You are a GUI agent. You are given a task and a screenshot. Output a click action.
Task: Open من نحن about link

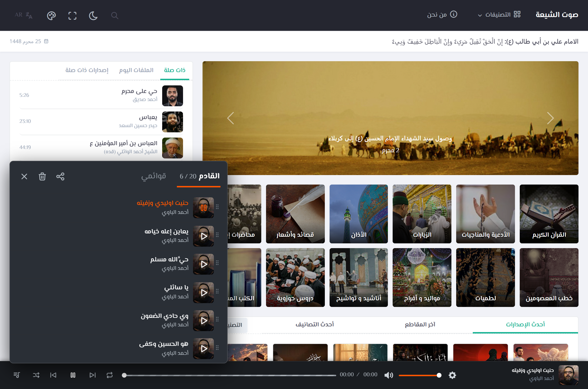(442, 15)
